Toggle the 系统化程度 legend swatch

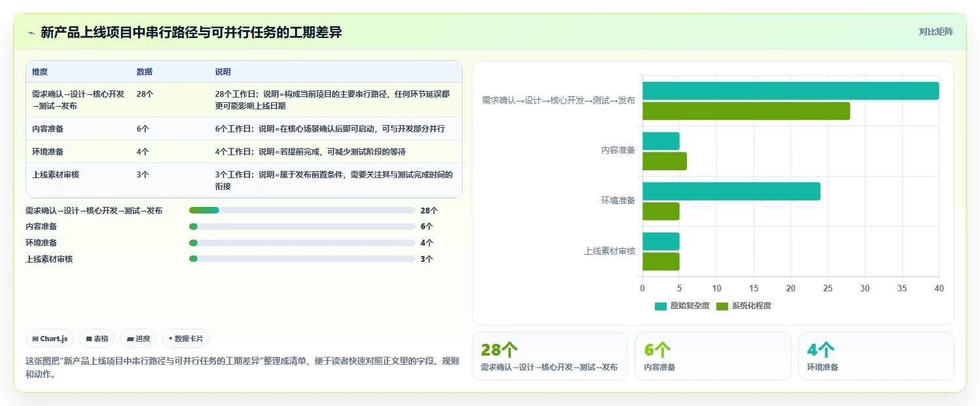tap(722, 306)
